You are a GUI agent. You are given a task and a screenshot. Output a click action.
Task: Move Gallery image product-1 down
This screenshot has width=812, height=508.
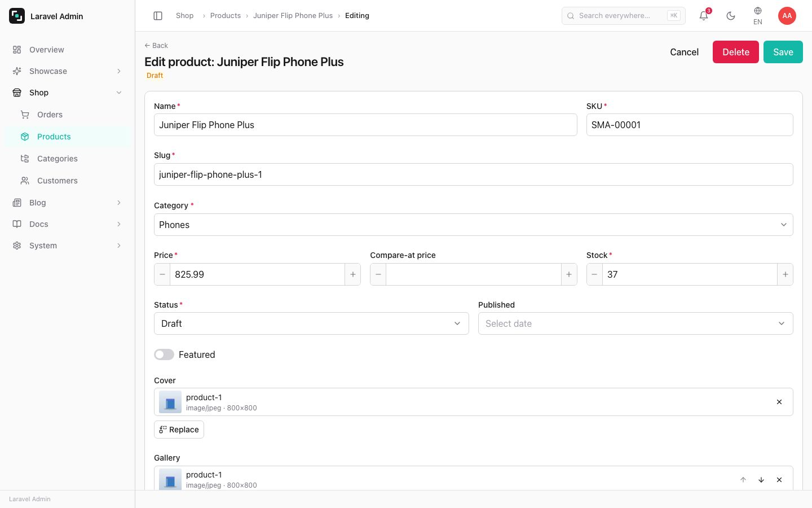pos(761,480)
